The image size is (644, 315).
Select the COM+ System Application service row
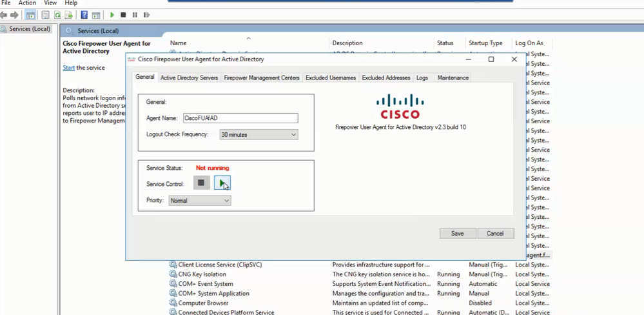(x=359, y=294)
